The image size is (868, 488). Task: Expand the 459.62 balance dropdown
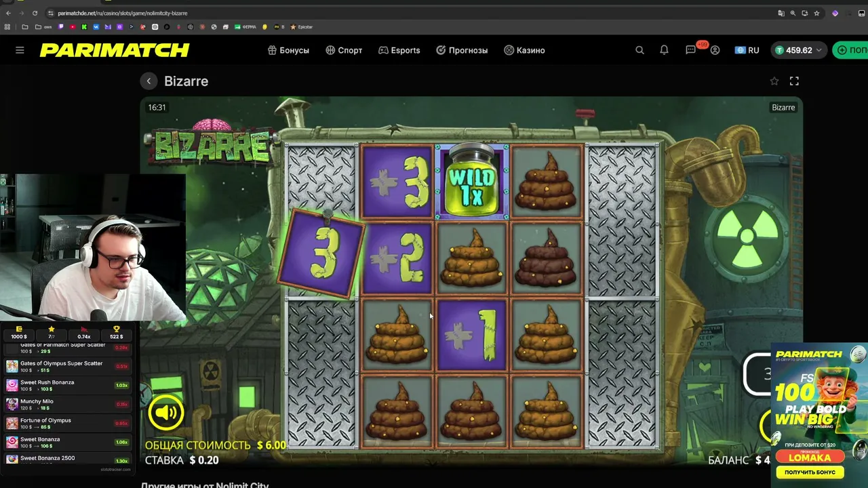(x=799, y=50)
